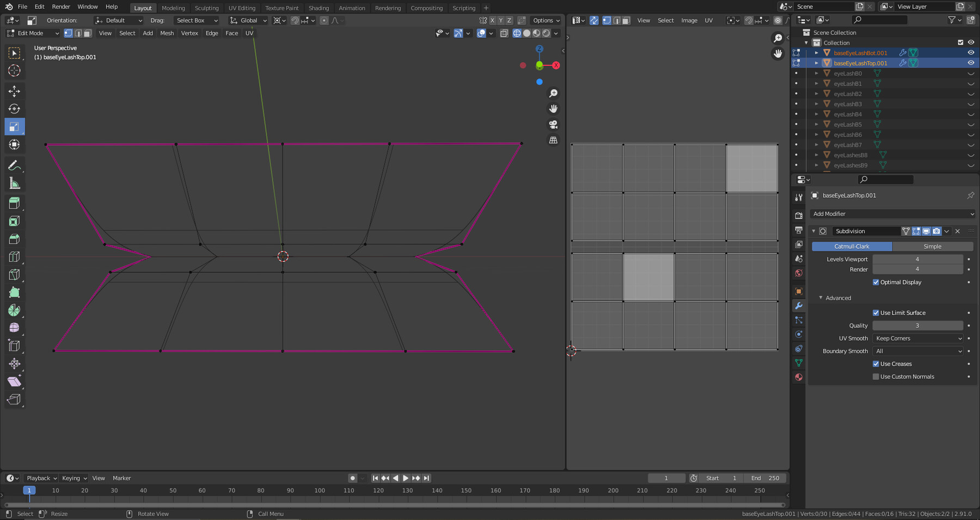Open the Add Modifier dropdown
Screen dimensions: 980x520
pyautogui.click(x=892, y=214)
